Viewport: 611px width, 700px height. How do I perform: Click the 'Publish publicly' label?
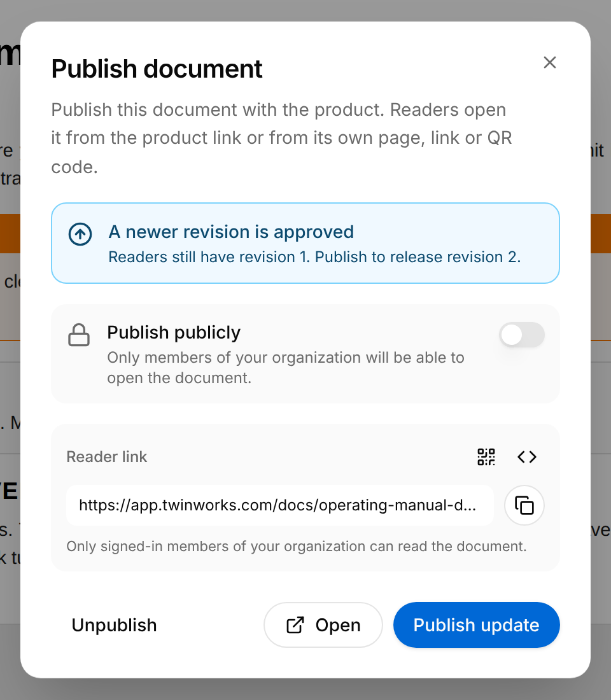click(174, 333)
